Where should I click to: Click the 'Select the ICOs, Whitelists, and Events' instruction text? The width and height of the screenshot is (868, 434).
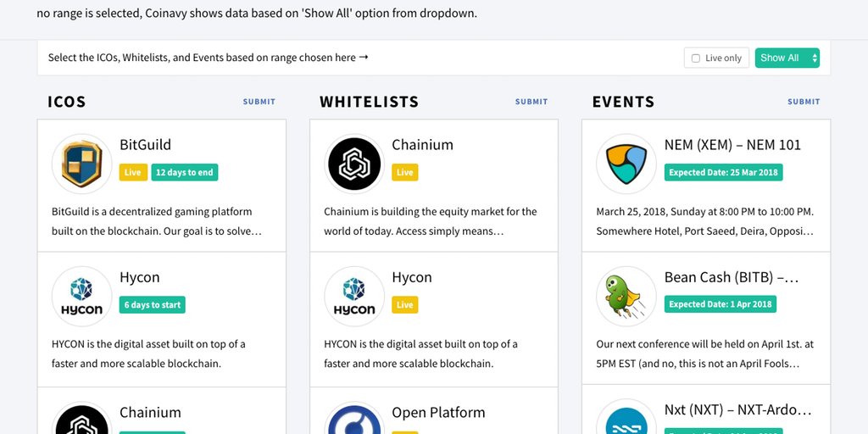tap(209, 58)
